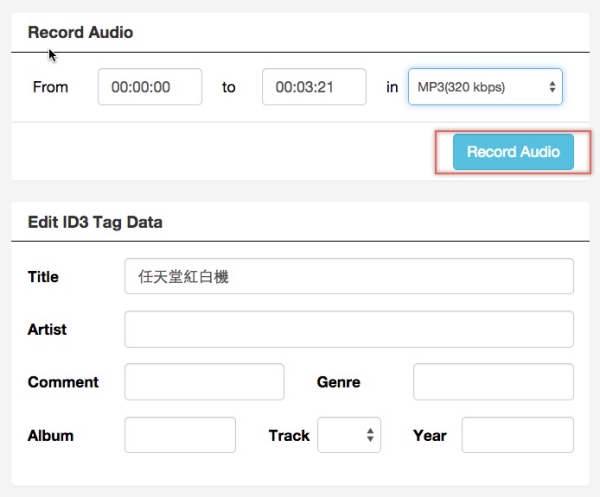Viewport: 600px width, 497px height.
Task: Click the end time field showing 00:03:21
Action: tap(314, 87)
